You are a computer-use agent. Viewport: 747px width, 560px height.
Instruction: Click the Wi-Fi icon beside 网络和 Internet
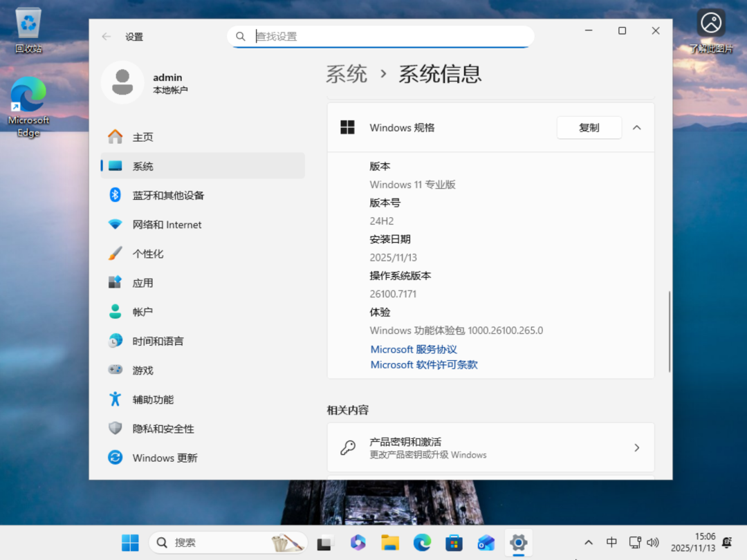click(116, 224)
